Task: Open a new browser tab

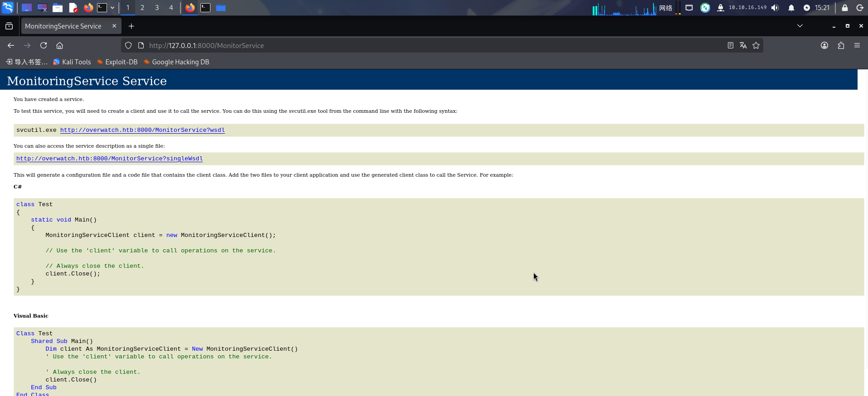Action: [132, 26]
